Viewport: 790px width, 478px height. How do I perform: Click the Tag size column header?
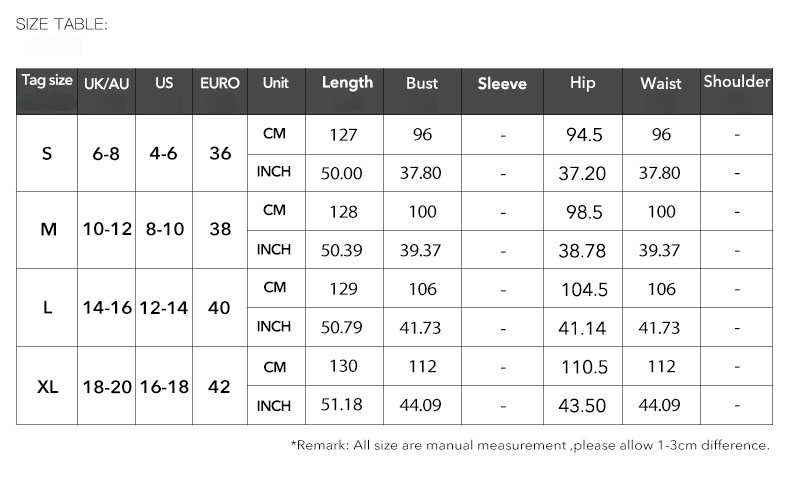[x=47, y=81]
